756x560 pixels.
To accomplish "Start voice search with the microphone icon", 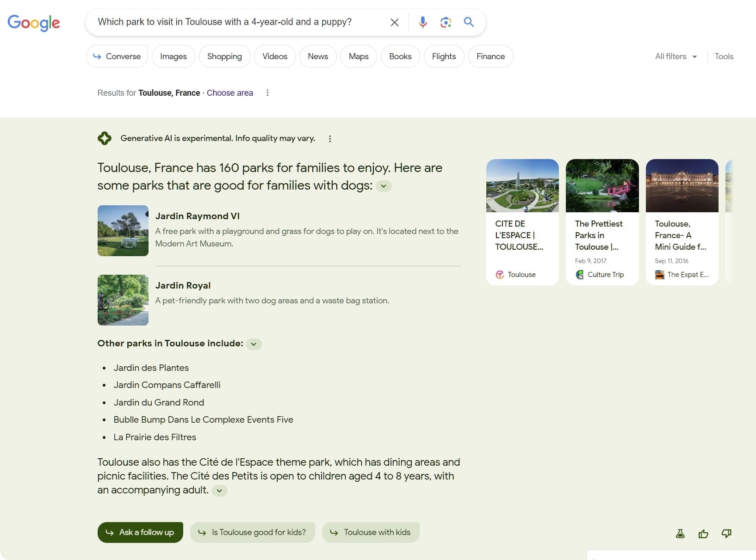I will click(422, 22).
